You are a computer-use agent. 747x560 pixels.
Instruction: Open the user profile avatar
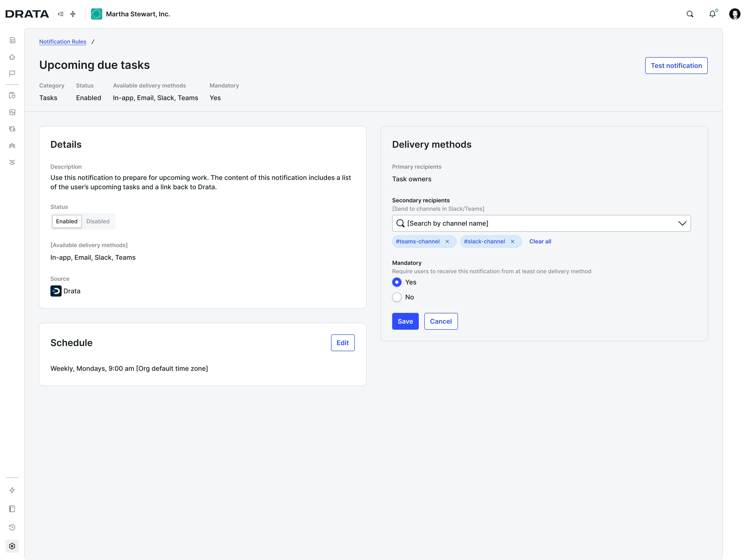pyautogui.click(x=734, y=14)
